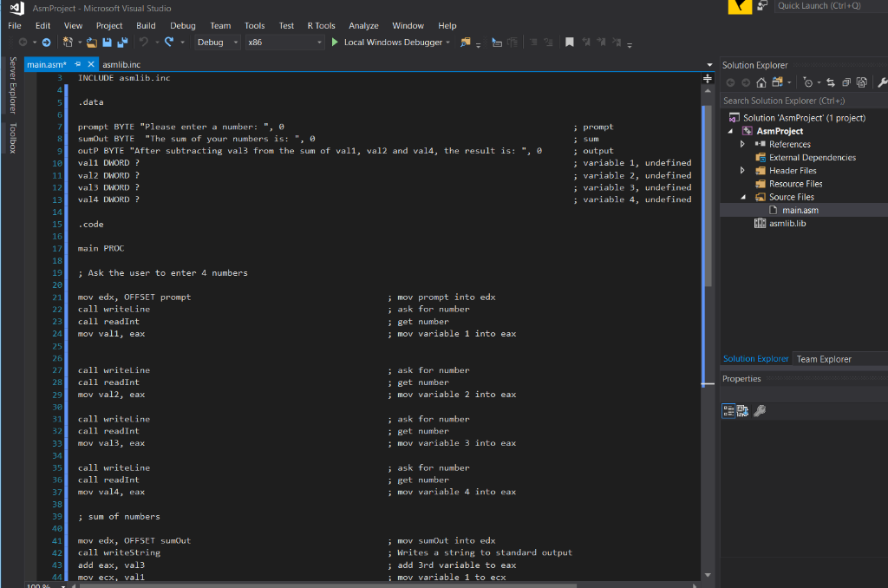Viewport: 888px width, 588px height.
Task: Click the Home icon in Solution Explorer
Action: pos(761,82)
